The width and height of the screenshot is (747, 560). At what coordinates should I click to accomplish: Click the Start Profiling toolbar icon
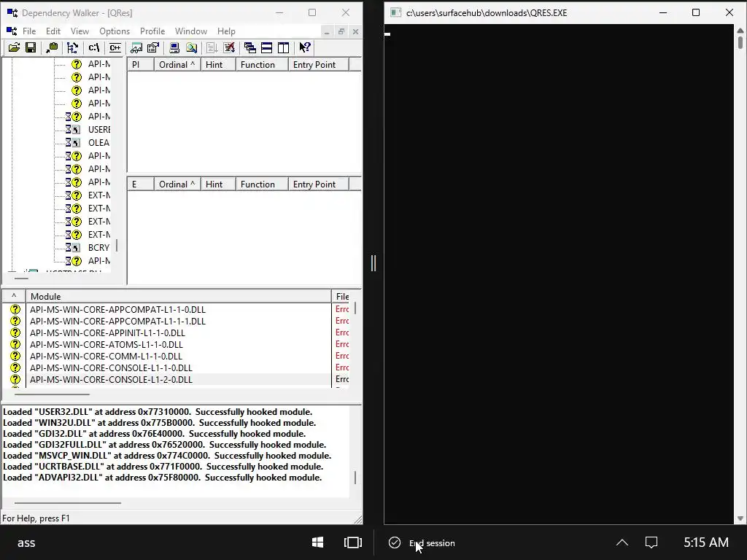coord(212,47)
